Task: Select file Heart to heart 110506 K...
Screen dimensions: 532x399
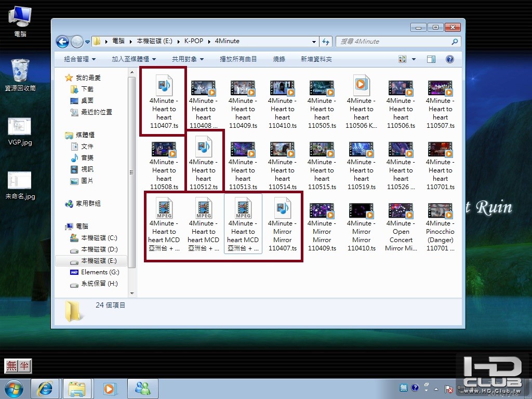Action: click(362, 101)
